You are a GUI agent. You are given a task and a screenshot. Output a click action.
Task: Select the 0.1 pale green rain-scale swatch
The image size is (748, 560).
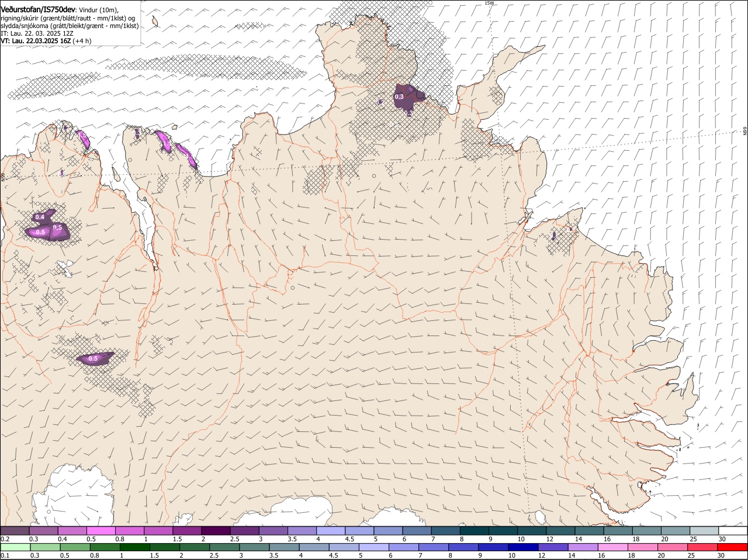pyautogui.click(x=15, y=548)
